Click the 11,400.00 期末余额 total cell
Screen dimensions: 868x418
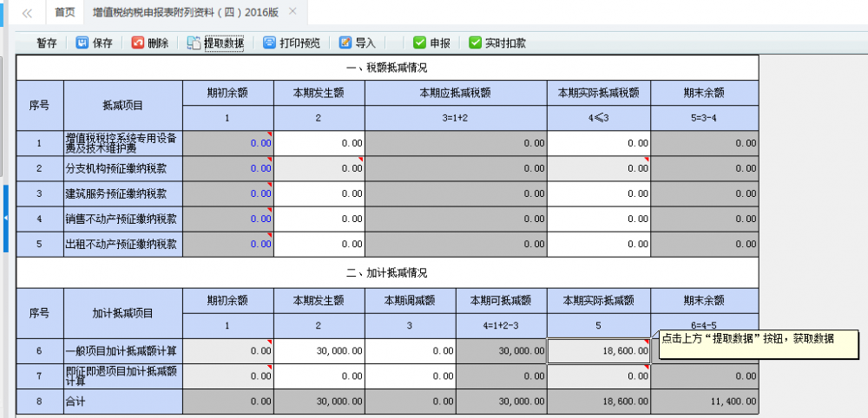tap(705, 402)
